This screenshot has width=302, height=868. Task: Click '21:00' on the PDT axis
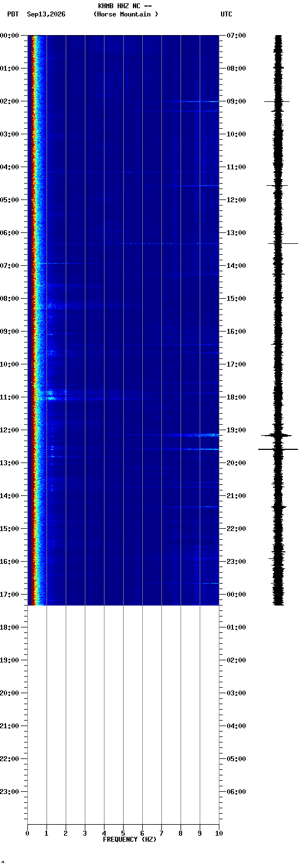(x=10, y=726)
